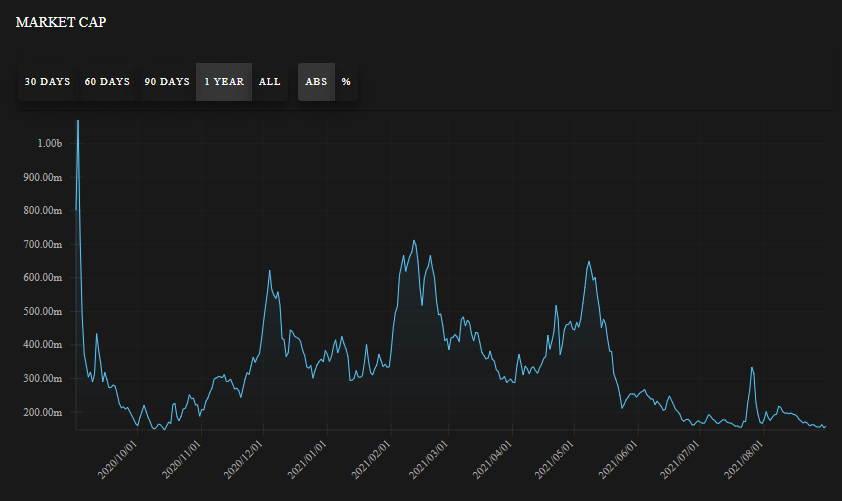
Task: Click the 2020/10/01 date label
Action: 118,460
